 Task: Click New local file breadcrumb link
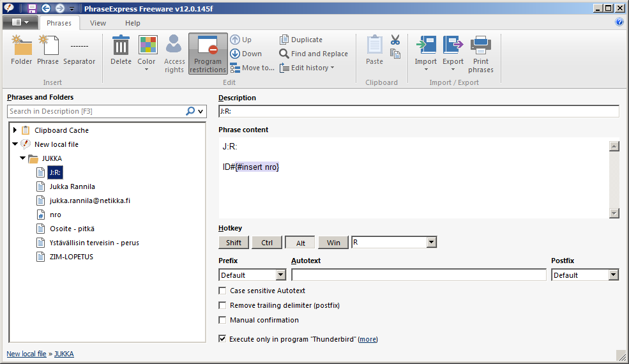click(x=26, y=354)
